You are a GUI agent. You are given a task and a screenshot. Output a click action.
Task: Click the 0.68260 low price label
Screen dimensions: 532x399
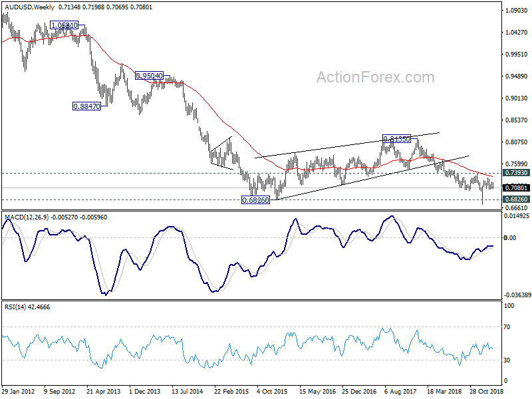point(255,200)
